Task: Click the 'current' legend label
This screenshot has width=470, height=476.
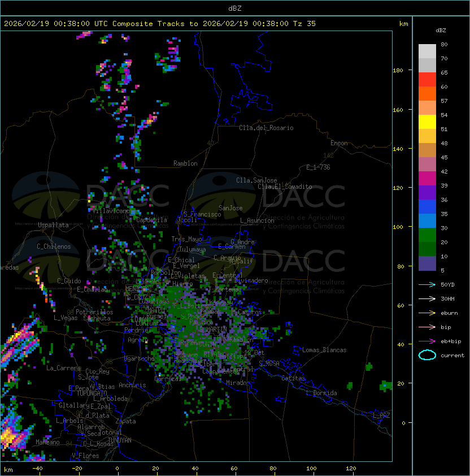Action: tap(452, 356)
